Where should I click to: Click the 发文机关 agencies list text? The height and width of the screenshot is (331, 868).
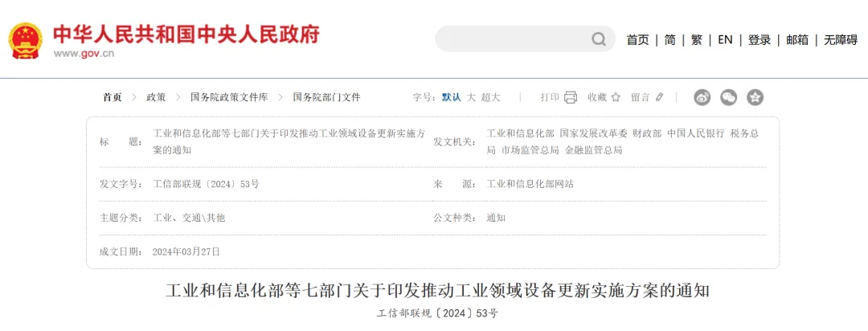(622, 141)
